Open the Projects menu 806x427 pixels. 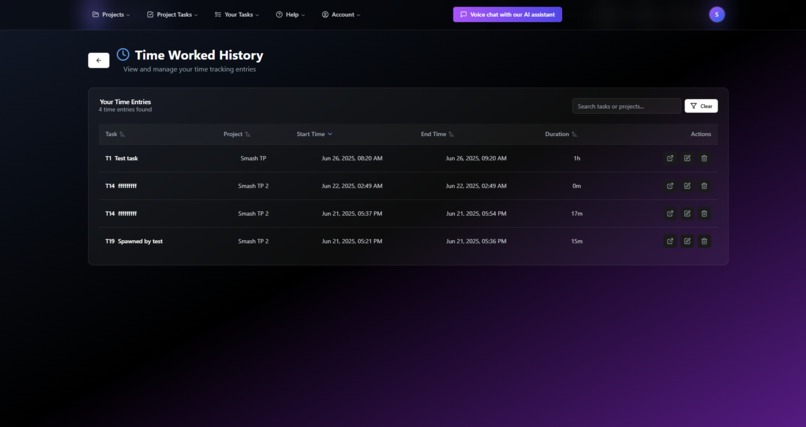coord(111,14)
